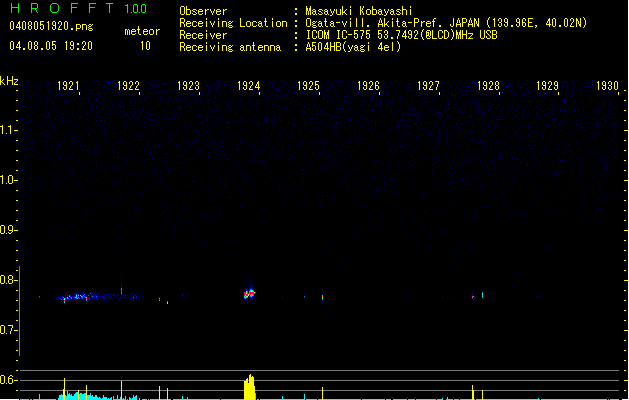Screen dimensions: 629x400
Task: Click the 1925 time axis marker
Action: pos(308,86)
